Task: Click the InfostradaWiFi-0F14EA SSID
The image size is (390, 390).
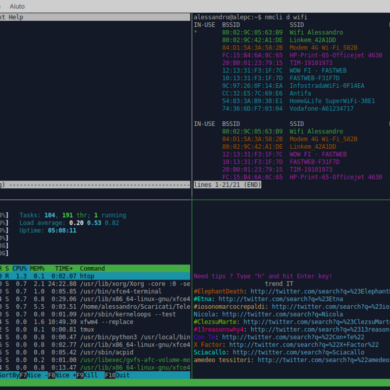Action: 327,86
